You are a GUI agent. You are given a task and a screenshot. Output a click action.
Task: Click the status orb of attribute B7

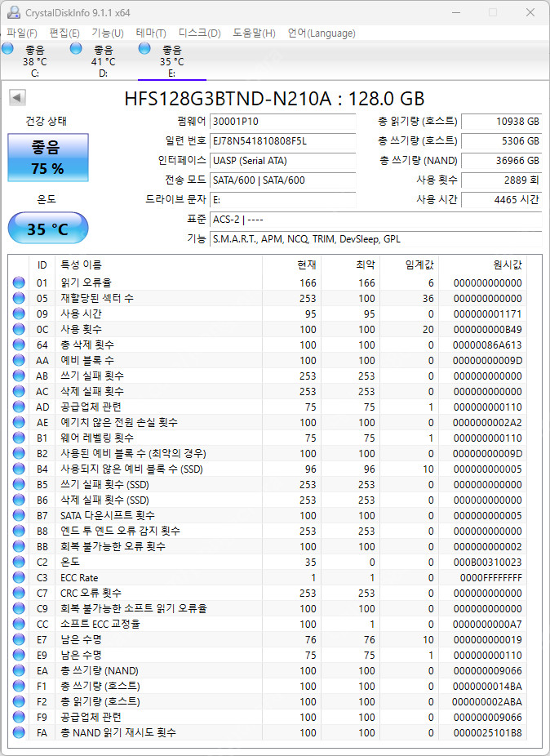pos(19,515)
